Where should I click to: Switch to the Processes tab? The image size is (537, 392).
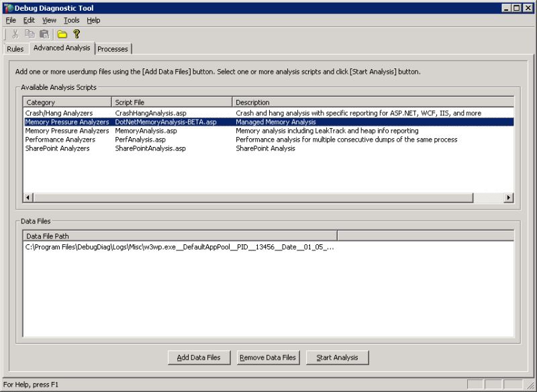tap(113, 48)
